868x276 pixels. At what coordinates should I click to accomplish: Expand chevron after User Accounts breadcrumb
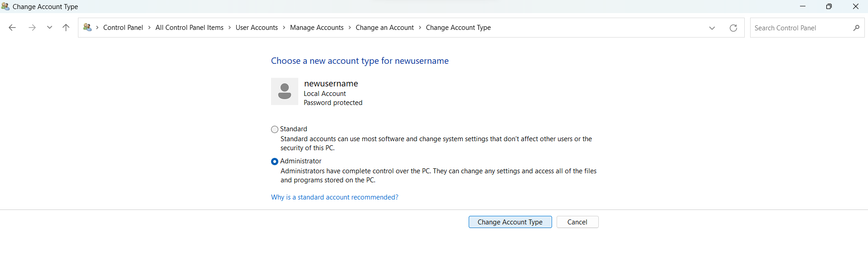pos(284,28)
